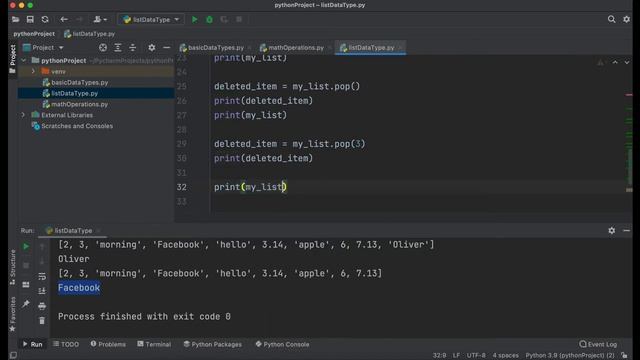The height and width of the screenshot is (360, 640).
Task: Collapse the pythonProject root folder
Action: click(x=23, y=60)
